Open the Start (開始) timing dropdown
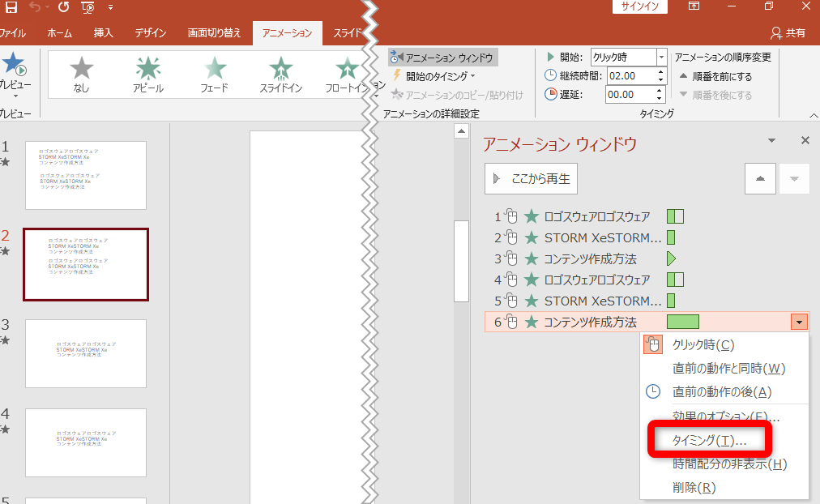This screenshot has width=820, height=504. (661, 58)
